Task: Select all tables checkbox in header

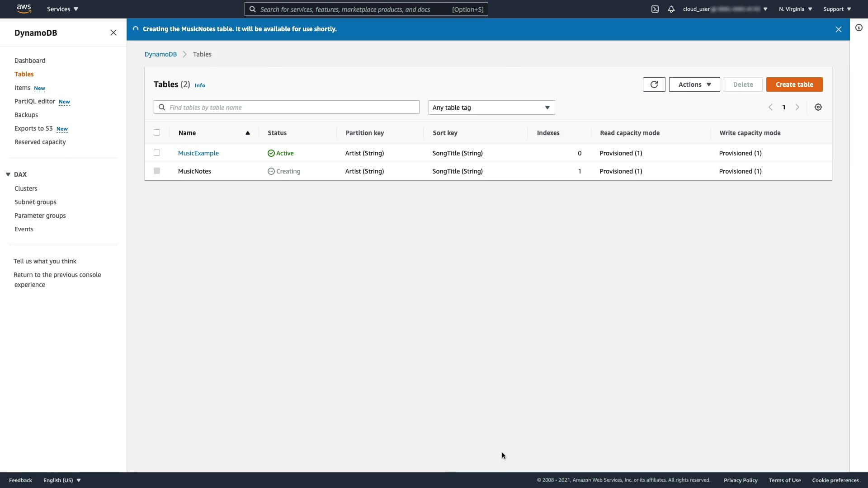Action: pyautogui.click(x=157, y=132)
